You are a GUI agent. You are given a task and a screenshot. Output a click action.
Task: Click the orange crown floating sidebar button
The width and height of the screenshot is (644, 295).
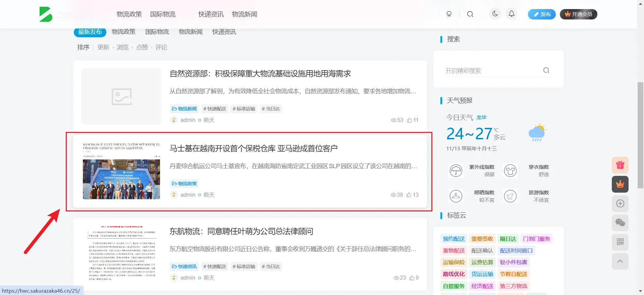620,184
